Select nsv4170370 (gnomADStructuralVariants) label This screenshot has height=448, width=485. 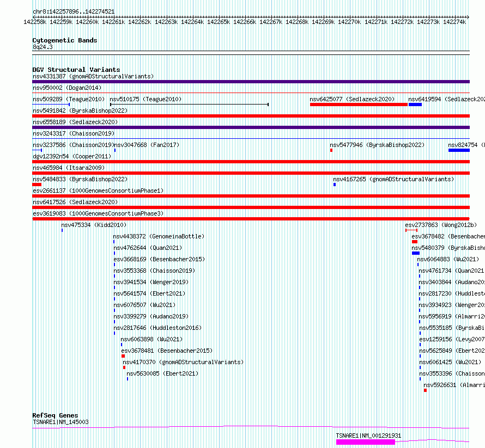tap(183, 362)
